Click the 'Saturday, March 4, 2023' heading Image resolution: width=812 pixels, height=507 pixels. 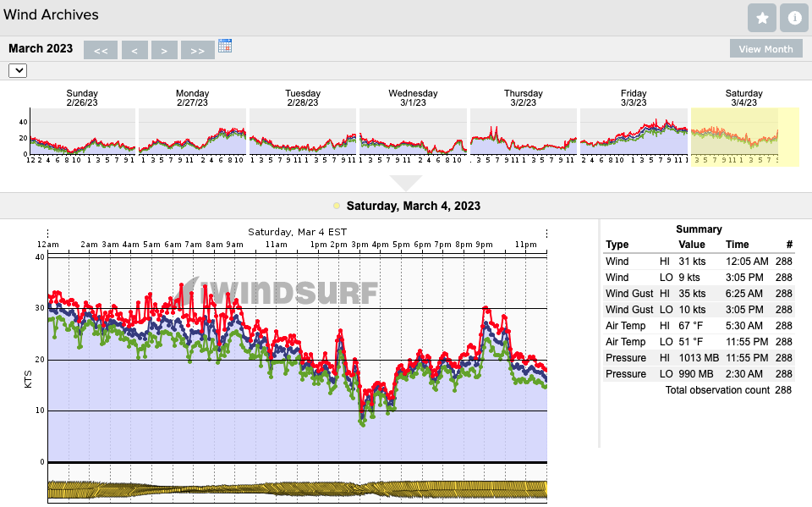tap(414, 206)
